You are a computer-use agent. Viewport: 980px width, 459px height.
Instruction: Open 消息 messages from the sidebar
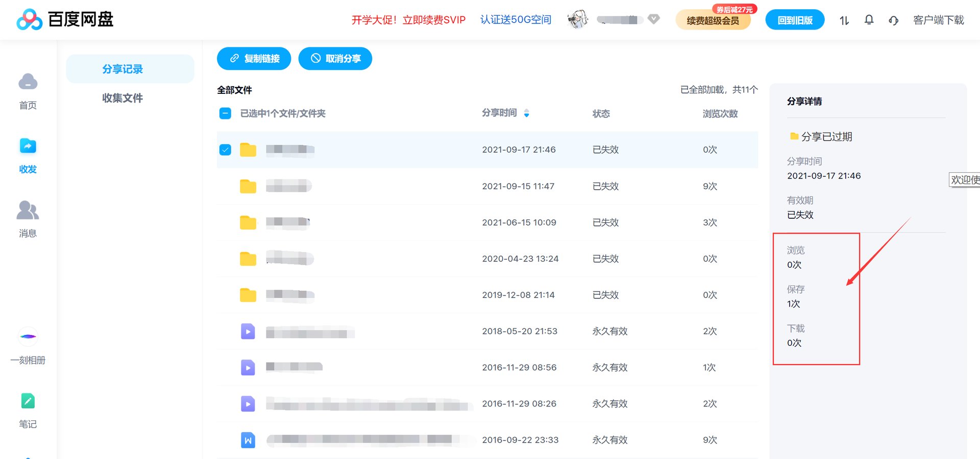(28, 210)
